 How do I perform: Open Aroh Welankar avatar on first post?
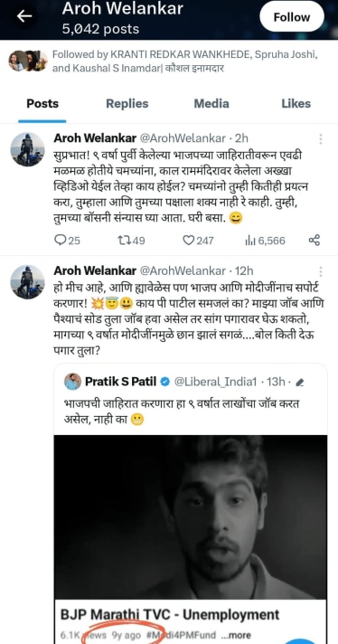pyautogui.click(x=27, y=149)
